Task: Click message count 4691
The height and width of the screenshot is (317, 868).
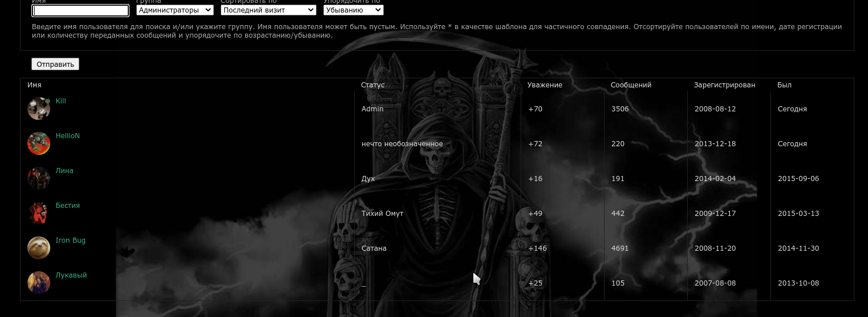Action: tap(620, 248)
